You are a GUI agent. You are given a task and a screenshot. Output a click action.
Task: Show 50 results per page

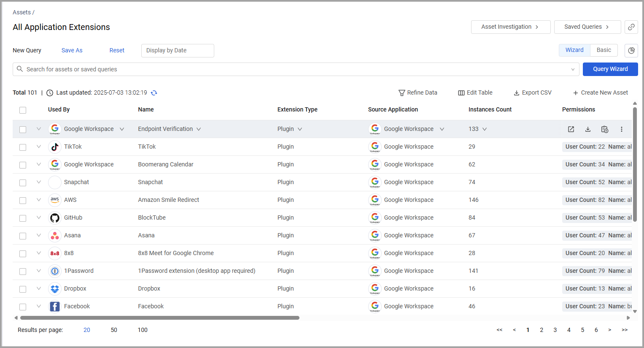(114, 330)
